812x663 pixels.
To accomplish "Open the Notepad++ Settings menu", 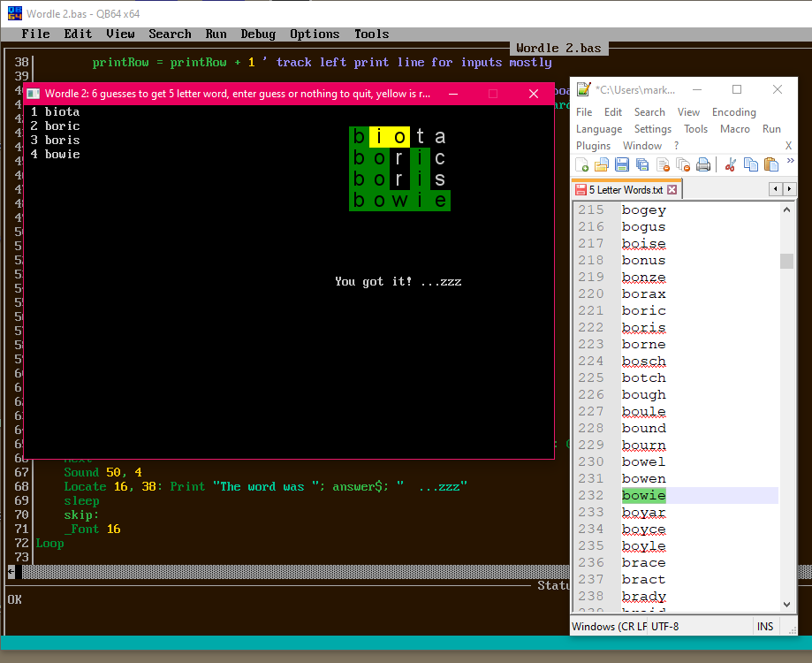I will [x=652, y=129].
